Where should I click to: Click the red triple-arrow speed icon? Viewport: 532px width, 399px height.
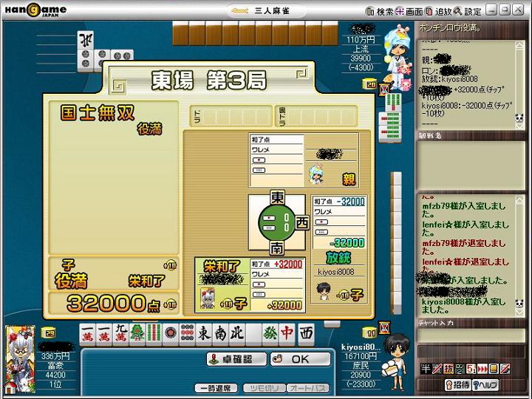tap(482, 369)
